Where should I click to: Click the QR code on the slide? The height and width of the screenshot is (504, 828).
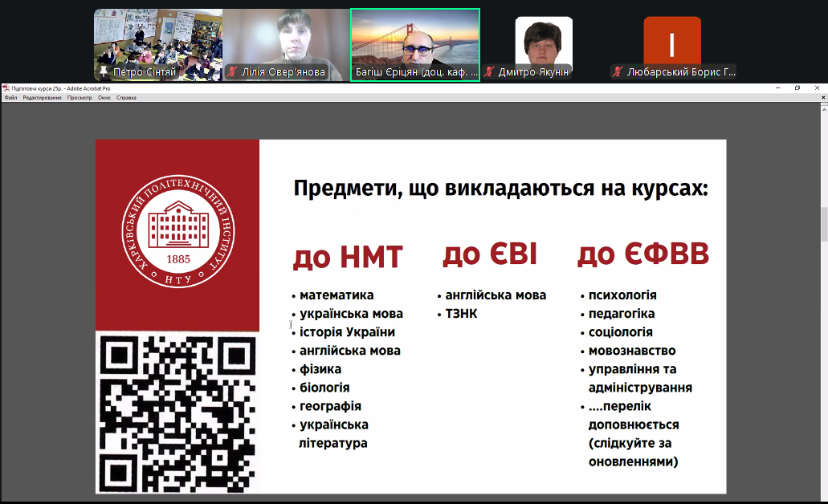point(177,414)
